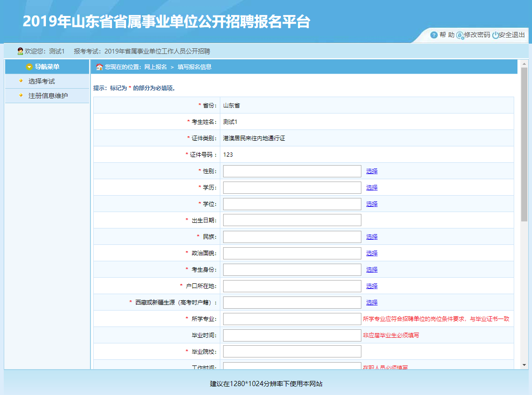Click the 考生姓名 value 测试1
The image size is (532, 395).
click(x=230, y=122)
